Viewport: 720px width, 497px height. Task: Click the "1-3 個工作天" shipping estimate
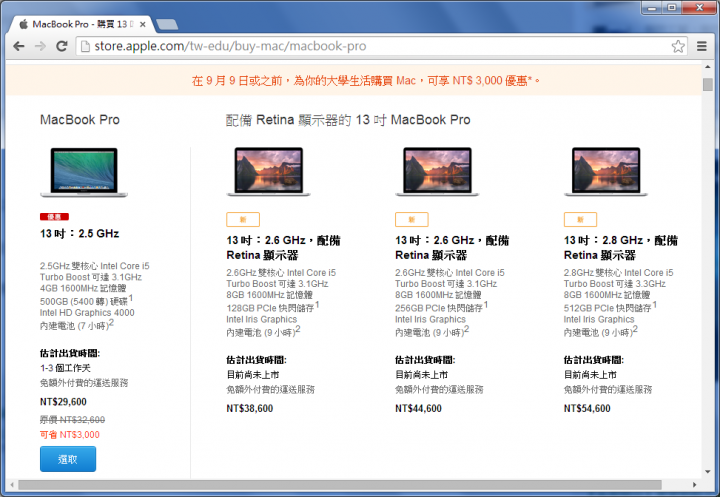tap(65, 368)
